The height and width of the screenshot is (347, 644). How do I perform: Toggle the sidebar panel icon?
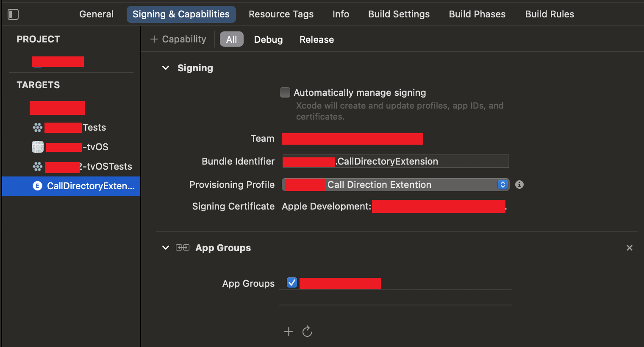(x=13, y=14)
